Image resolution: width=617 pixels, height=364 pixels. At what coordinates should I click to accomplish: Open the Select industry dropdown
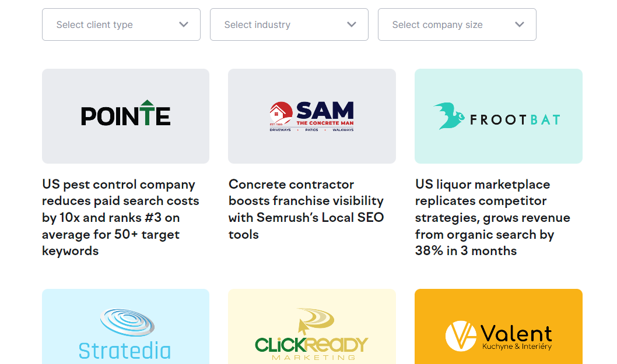pos(289,24)
